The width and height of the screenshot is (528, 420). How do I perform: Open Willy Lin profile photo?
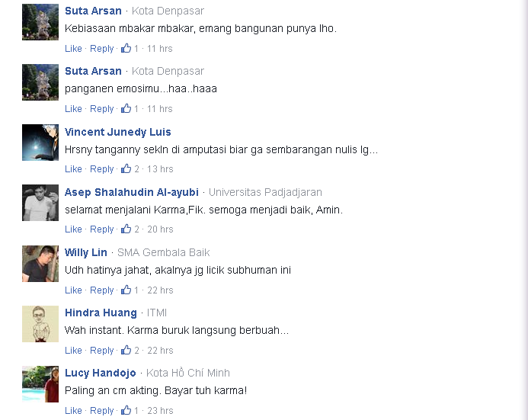click(40, 264)
